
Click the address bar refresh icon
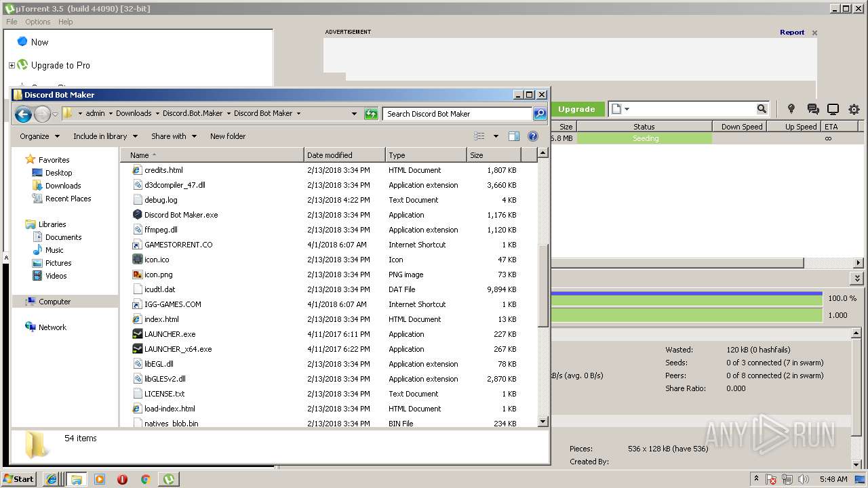[371, 114]
